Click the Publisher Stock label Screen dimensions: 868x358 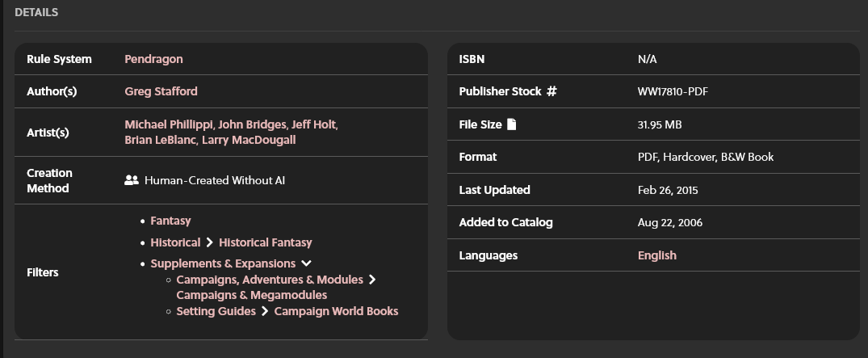coord(500,91)
